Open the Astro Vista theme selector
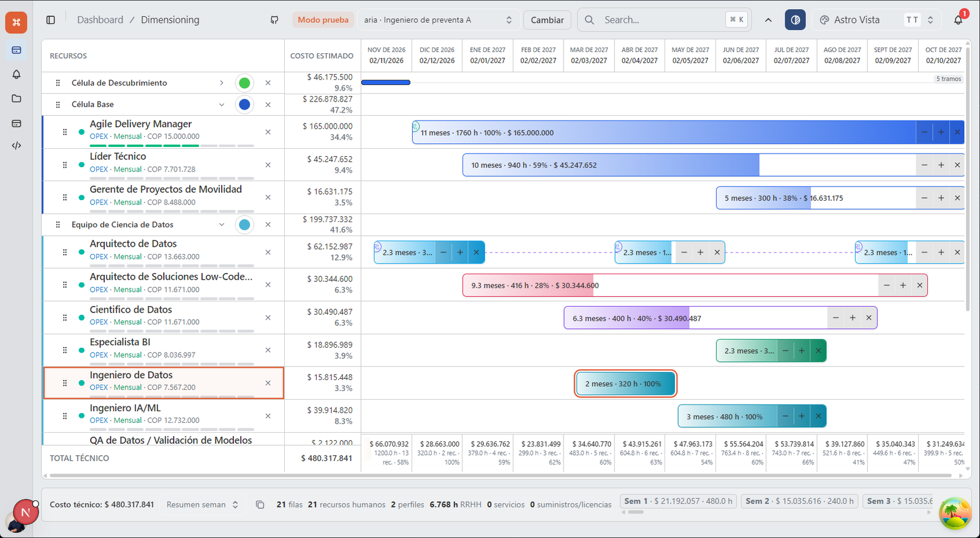Viewport: 980px width, 538px height. pyautogui.click(x=876, y=20)
